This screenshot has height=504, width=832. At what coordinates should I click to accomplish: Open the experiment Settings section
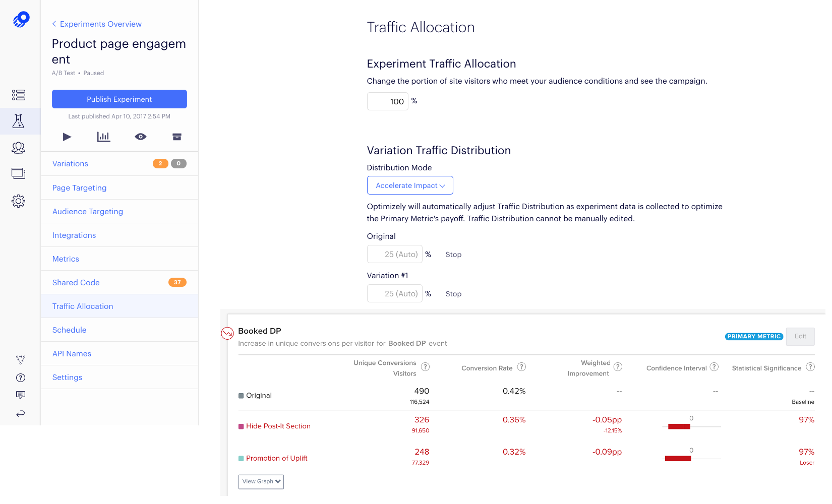pyautogui.click(x=120, y=377)
